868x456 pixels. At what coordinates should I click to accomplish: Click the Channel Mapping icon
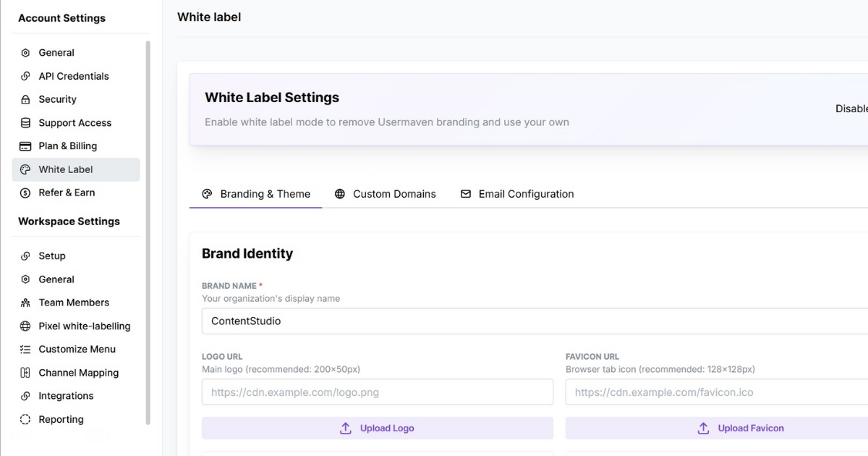[25, 372]
